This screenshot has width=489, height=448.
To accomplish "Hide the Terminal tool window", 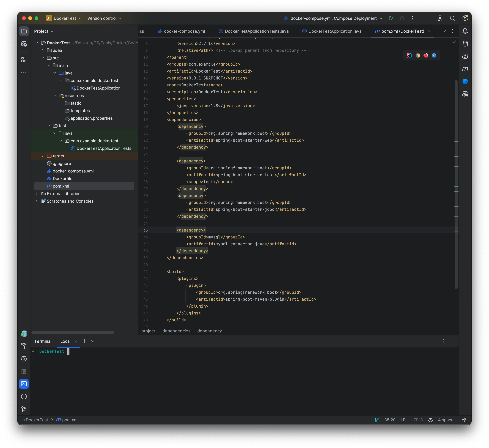I will (452, 341).
